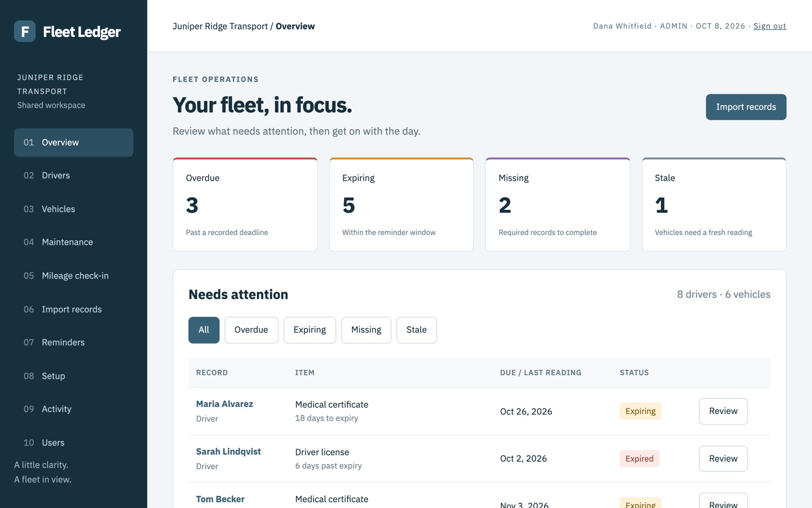Go to Setup in sidebar
This screenshot has width=812, height=508.
(74, 376)
